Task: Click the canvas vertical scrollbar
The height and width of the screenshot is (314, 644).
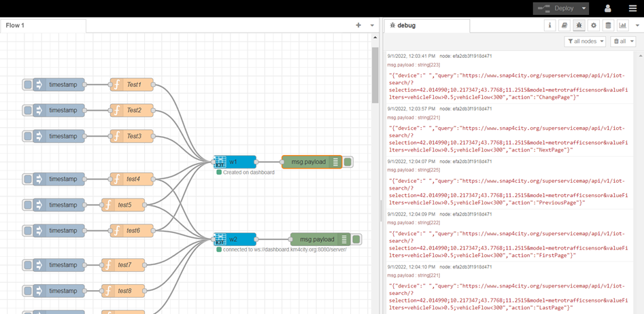Action: click(x=375, y=75)
